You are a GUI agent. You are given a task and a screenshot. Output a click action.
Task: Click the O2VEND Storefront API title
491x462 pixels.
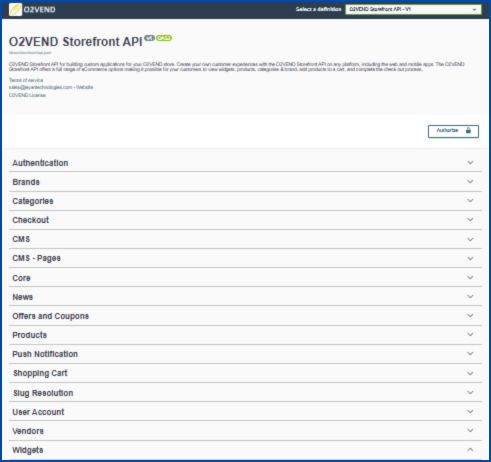coord(76,42)
